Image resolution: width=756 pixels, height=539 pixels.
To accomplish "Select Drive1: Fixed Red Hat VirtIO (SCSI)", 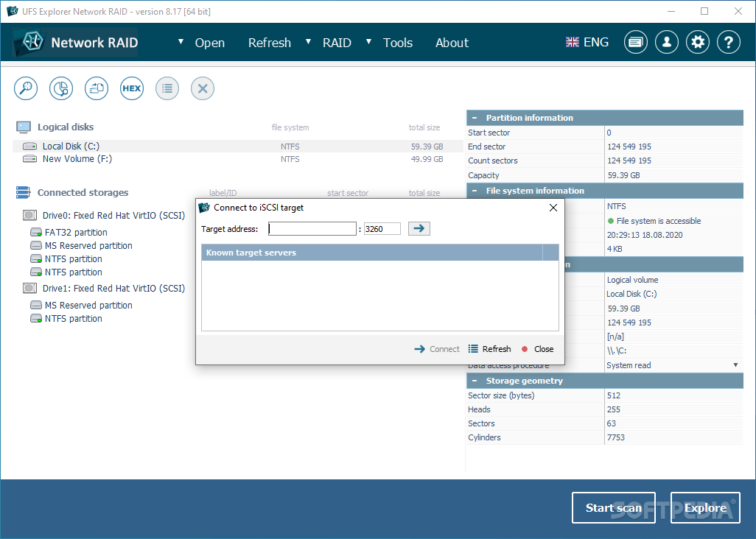I will point(113,288).
